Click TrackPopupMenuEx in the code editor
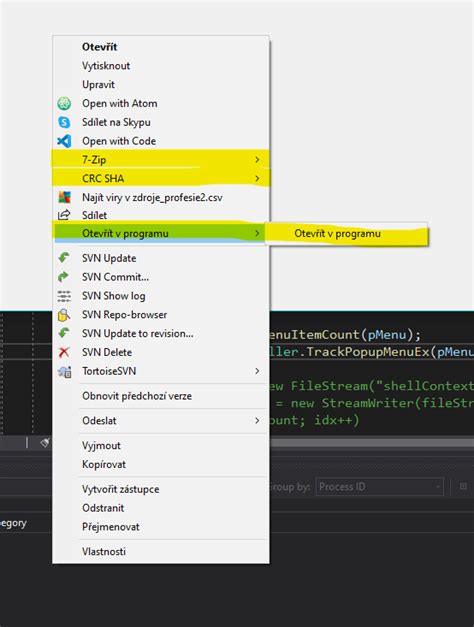Viewport: 474px width, 627px height. (368, 352)
